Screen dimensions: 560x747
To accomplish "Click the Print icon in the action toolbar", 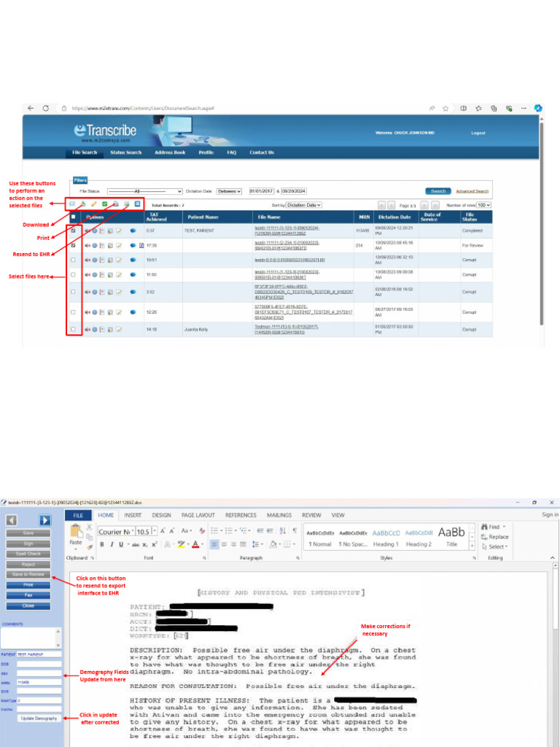I will point(116,204).
